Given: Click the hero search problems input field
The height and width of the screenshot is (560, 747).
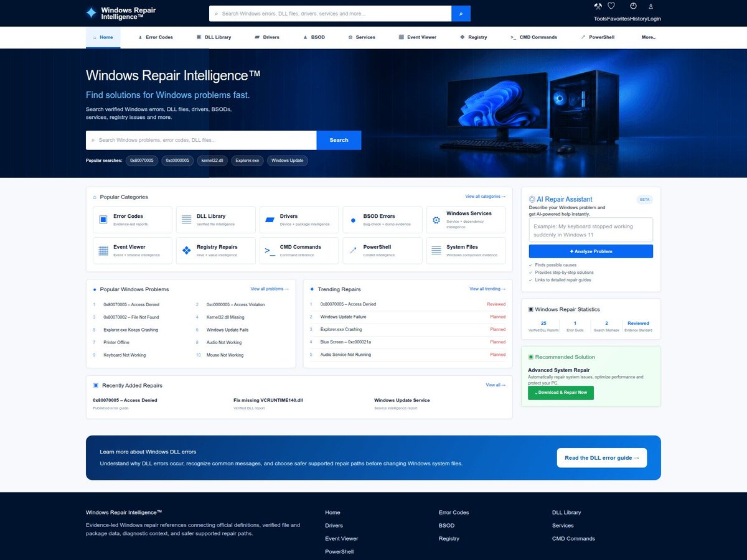Looking at the screenshot, I should [x=201, y=140].
